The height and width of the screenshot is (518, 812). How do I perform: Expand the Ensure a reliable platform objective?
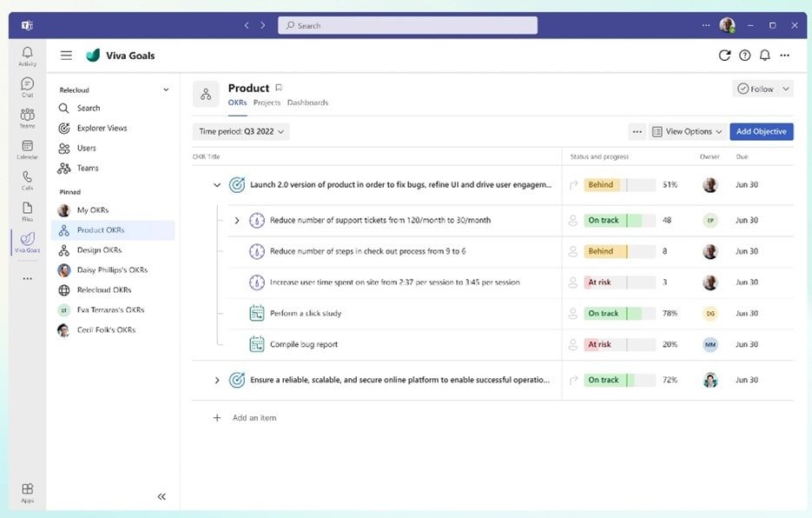coord(217,380)
